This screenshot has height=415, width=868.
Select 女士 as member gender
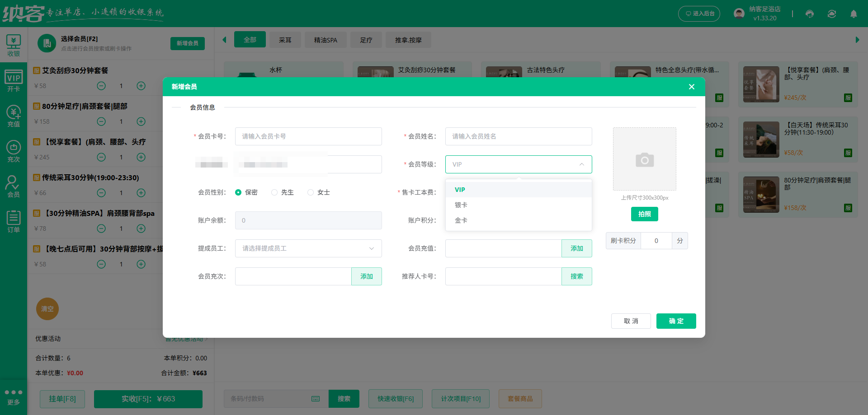point(311,192)
